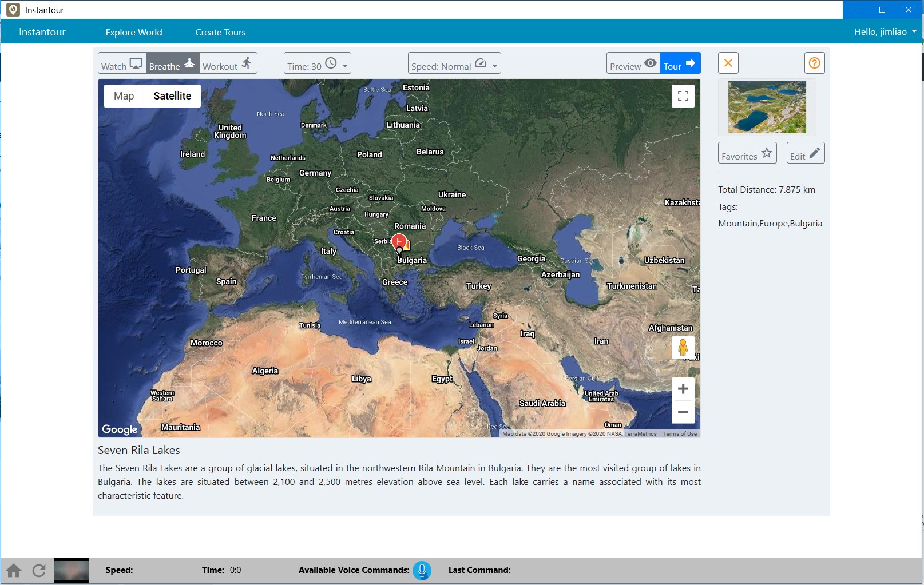Image resolution: width=924 pixels, height=585 pixels.
Task: Select the Breathe mode button
Action: point(172,63)
